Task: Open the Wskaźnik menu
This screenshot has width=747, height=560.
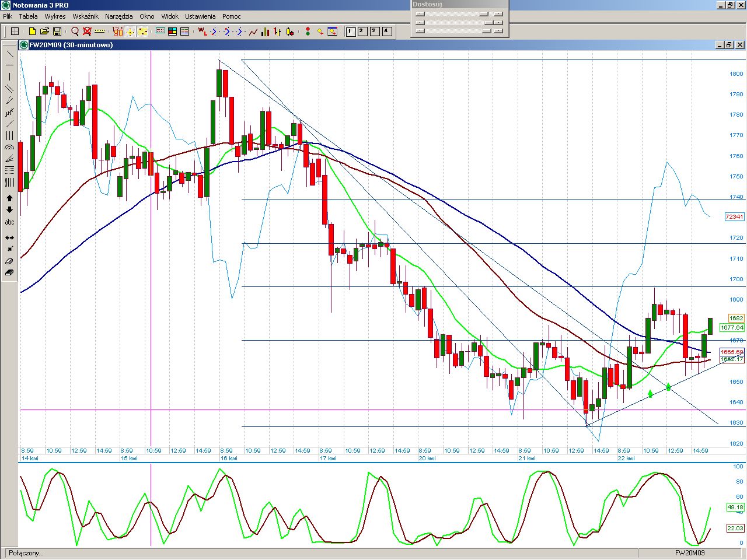Action: click(x=85, y=16)
